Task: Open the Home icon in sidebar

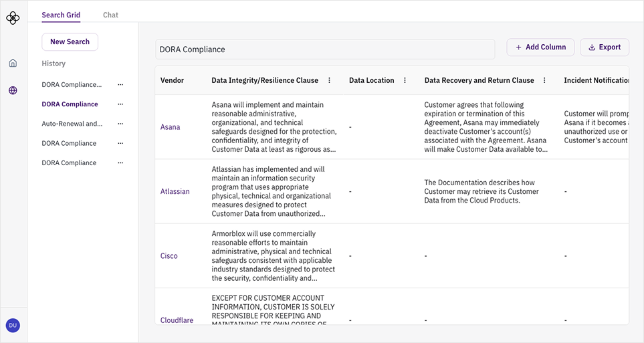Action: (x=13, y=64)
